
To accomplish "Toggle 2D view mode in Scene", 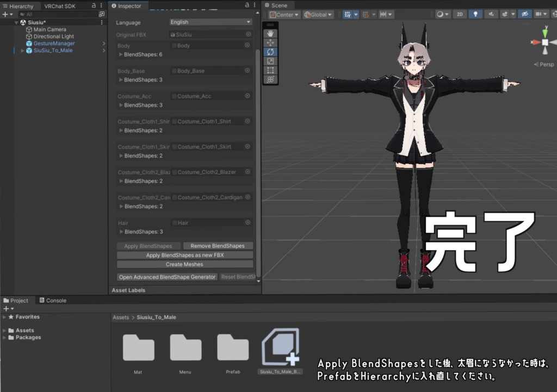I will [460, 14].
